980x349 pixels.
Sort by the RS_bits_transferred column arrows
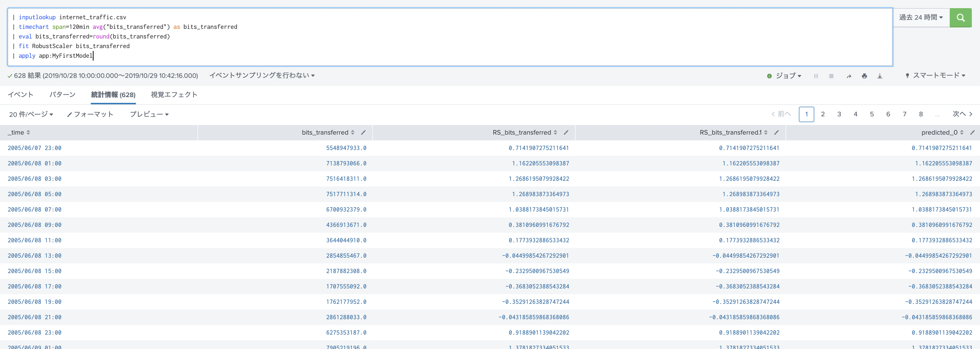click(555, 132)
